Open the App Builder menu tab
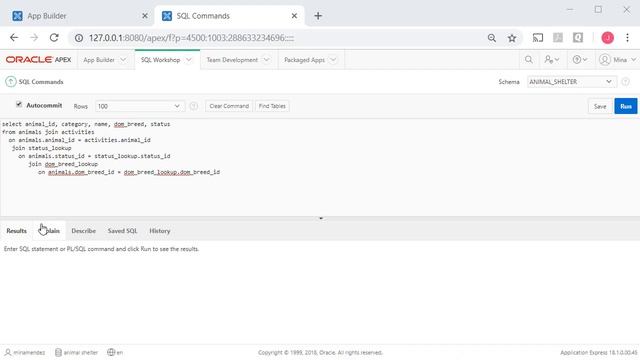 [99, 60]
